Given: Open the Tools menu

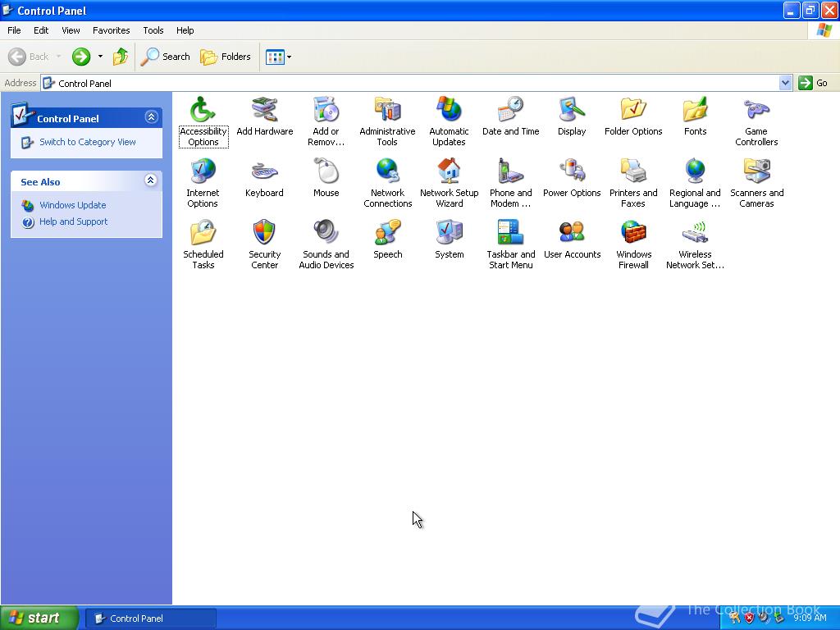Looking at the screenshot, I should [153, 30].
